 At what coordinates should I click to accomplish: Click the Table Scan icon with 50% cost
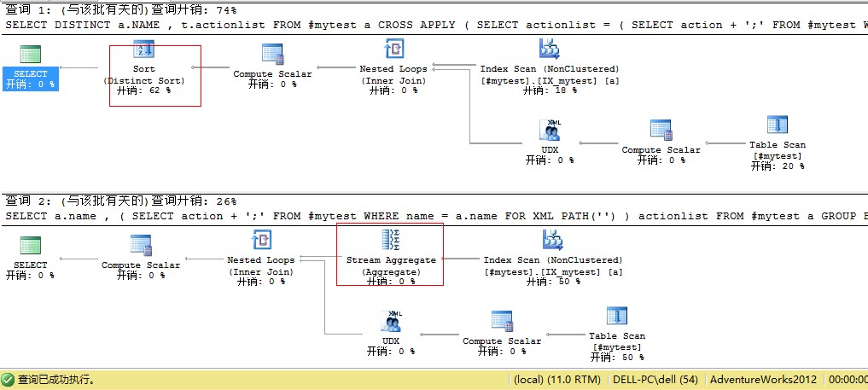coord(616,317)
